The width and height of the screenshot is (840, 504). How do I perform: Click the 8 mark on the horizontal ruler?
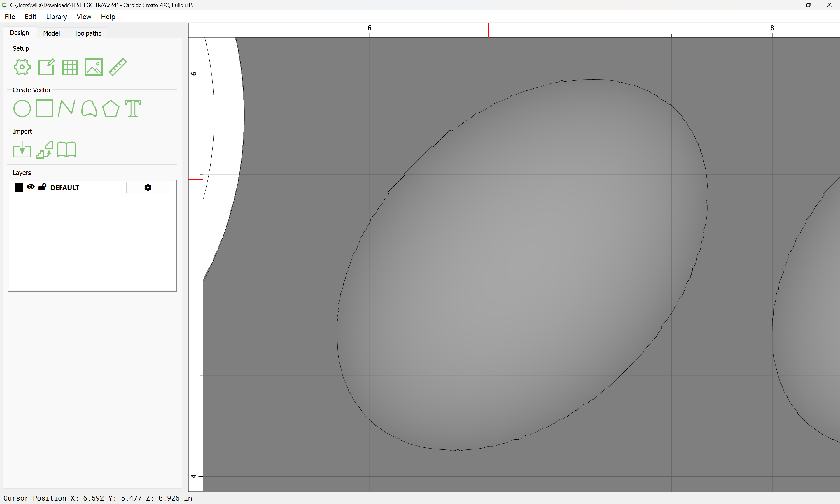click(772, 28)
